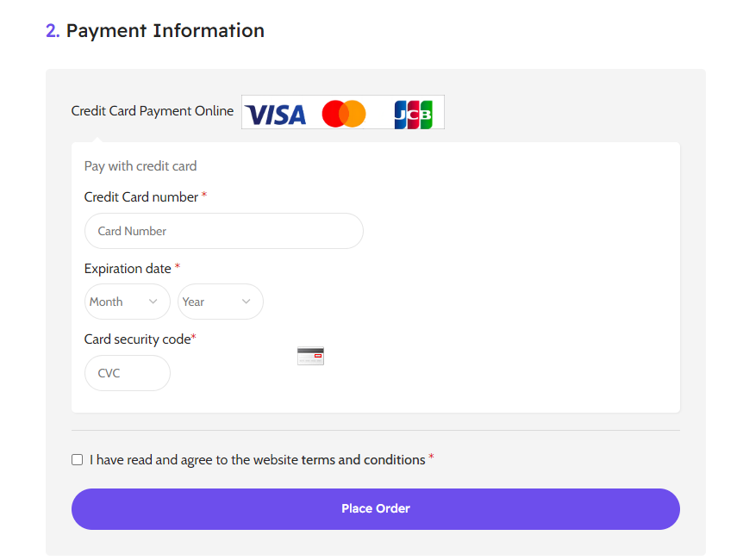Focus the Card Number input field
Viewport: 743px width, 560px height.
[x=223, y=231]
